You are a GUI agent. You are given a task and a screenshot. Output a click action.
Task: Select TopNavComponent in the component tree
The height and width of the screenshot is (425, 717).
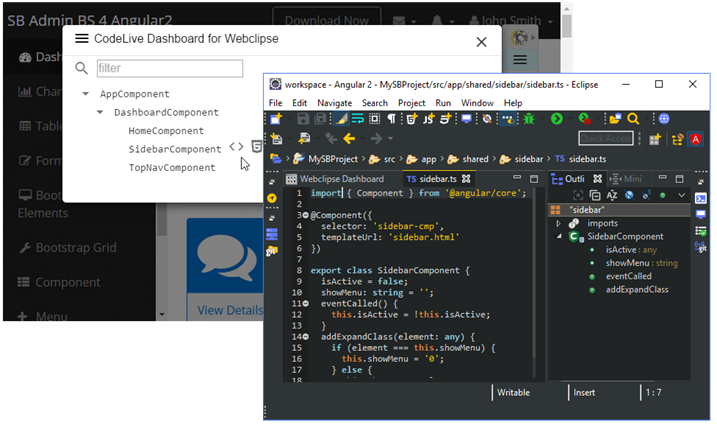click(x=171, y=167)
